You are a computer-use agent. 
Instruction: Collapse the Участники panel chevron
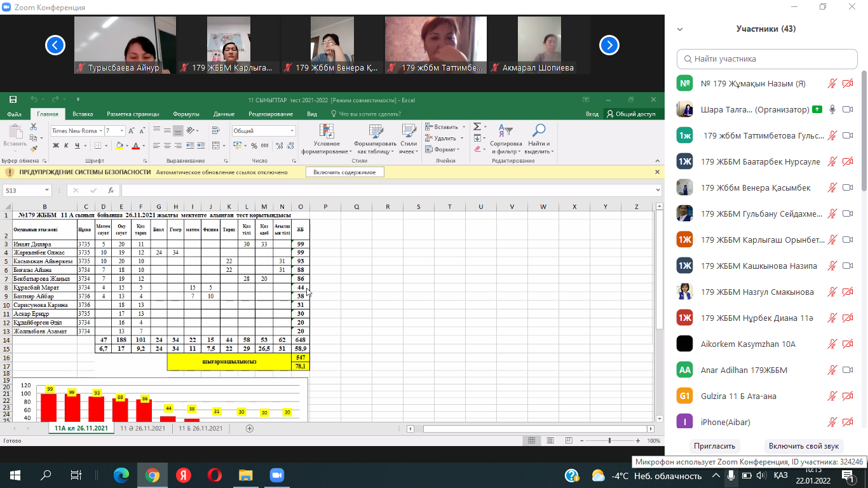[680, 29]
